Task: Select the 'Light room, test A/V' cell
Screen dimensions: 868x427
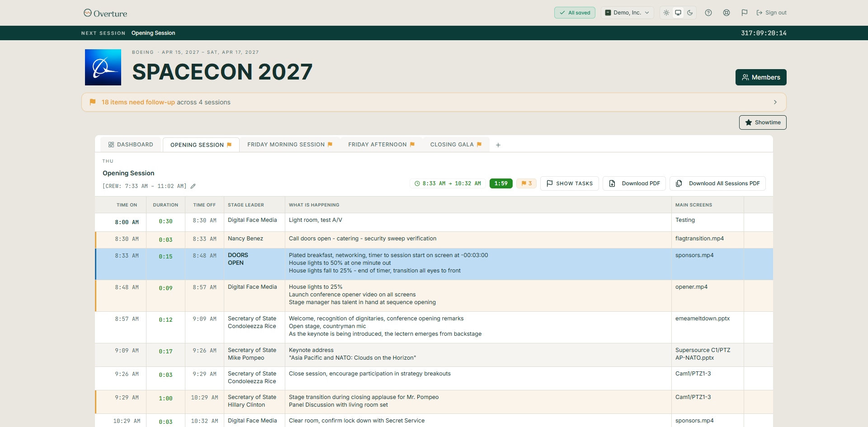Action: [478, 222]
